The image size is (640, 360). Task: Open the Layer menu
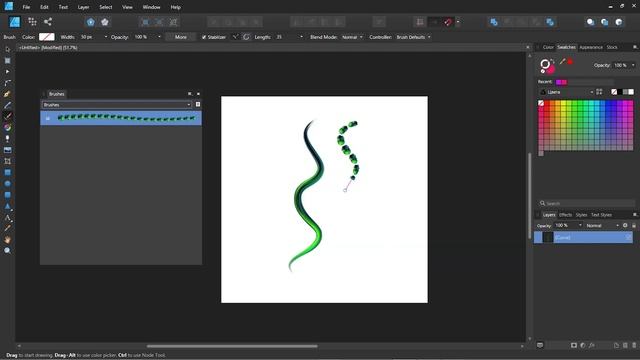coord(83,7)
